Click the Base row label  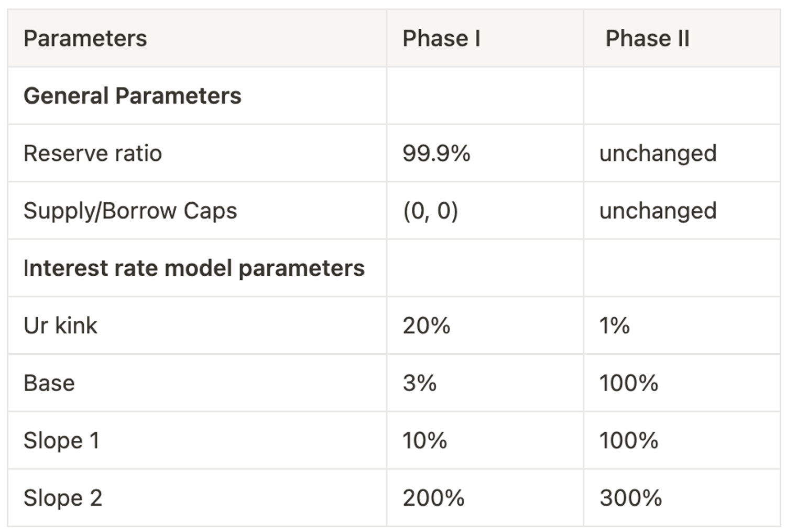pos(49,383)
